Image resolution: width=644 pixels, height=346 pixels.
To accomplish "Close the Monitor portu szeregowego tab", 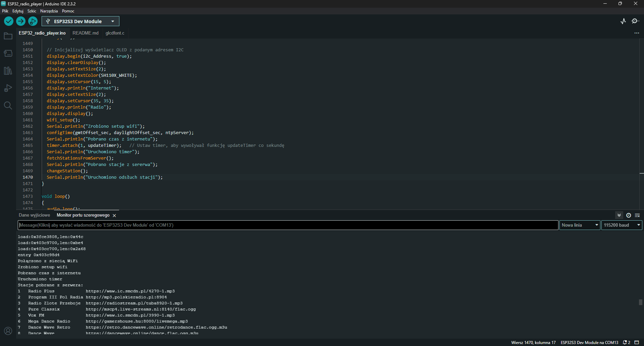I will pyautogui.click(x=114, y=215).
